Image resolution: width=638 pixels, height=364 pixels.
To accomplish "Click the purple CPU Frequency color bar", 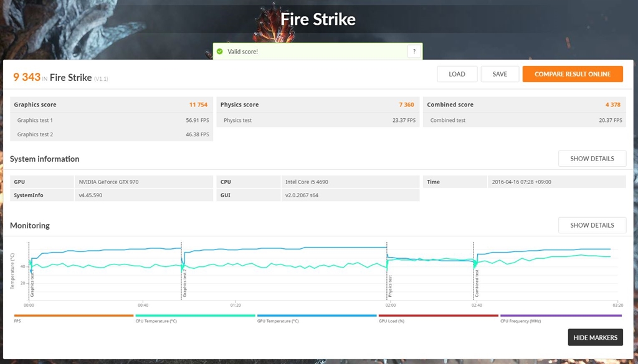I will 561,315.
